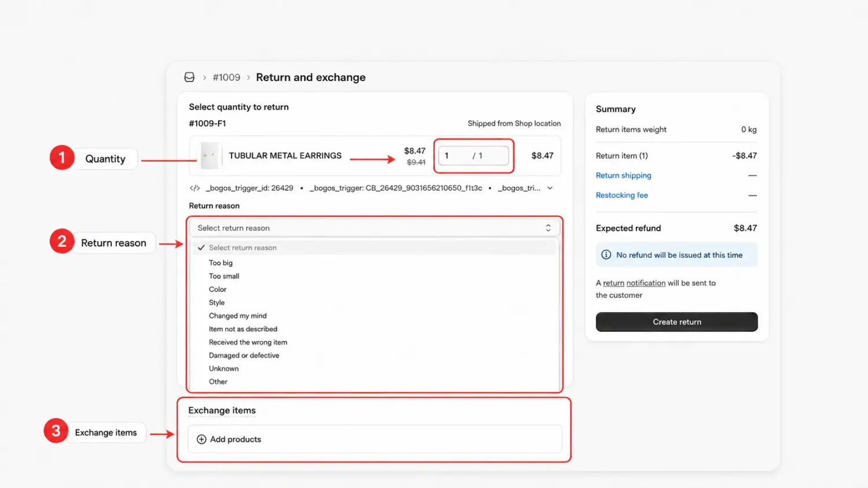Click the 'Exchange items' section heading
Image resolution: width=868 pixels, height=488 pixels.
(222, 411)
